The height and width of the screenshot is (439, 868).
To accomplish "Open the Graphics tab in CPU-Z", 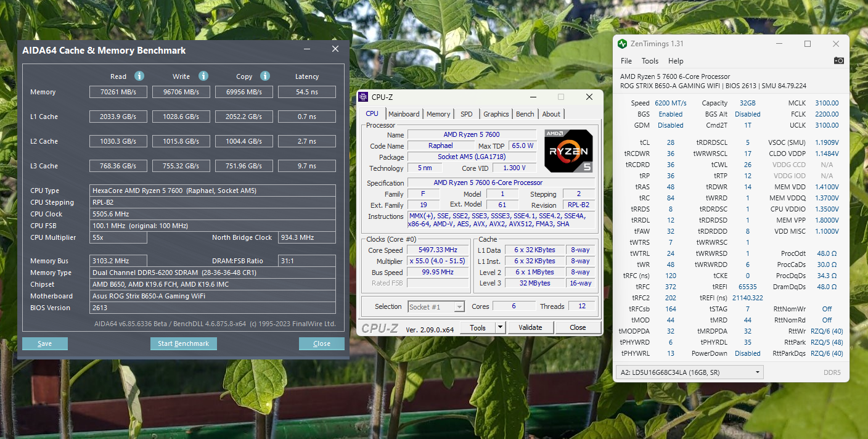I will click(496, 114).
